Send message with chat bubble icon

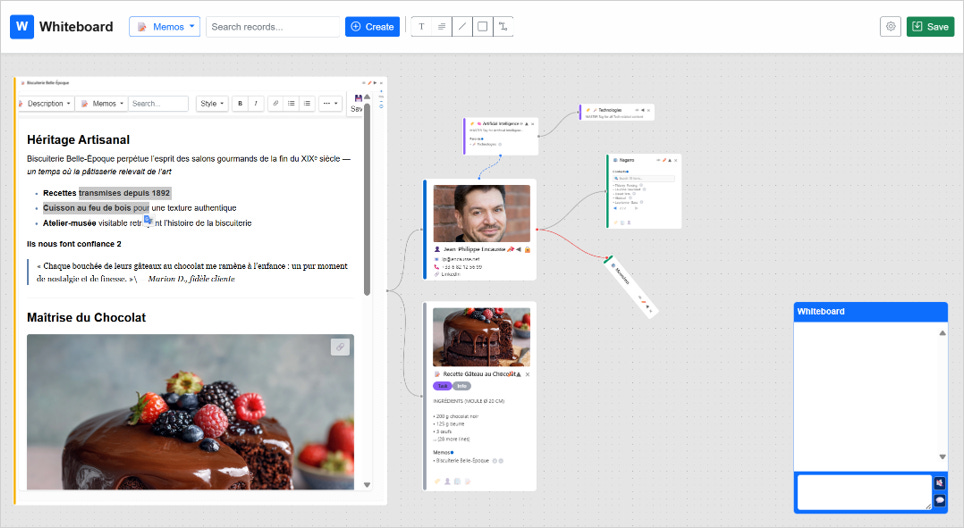coord(939,500)
